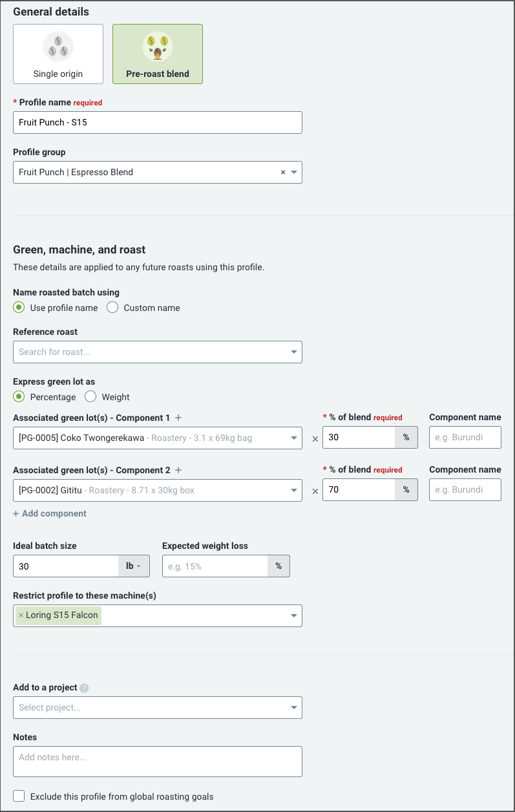This screenshot has width=515, height=812.
Task: Select the Use profile name radio option
Action: tap(19, 308)
